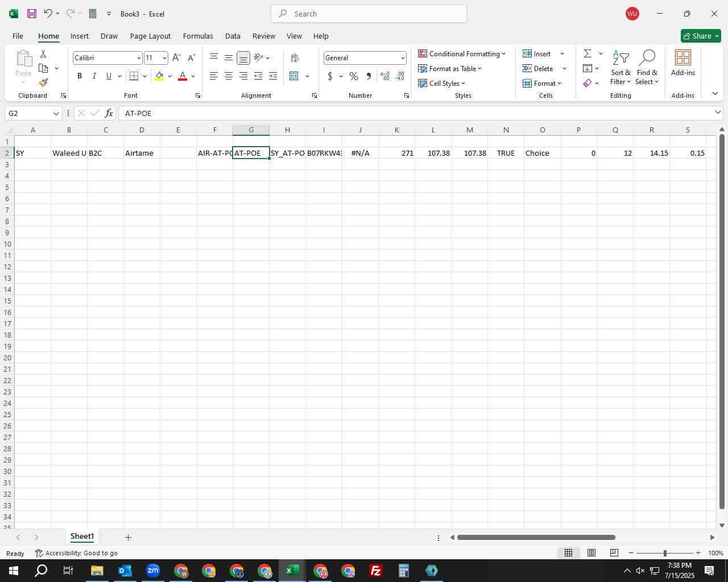Decrease font size with the smaller A icon

pos(191,57)
